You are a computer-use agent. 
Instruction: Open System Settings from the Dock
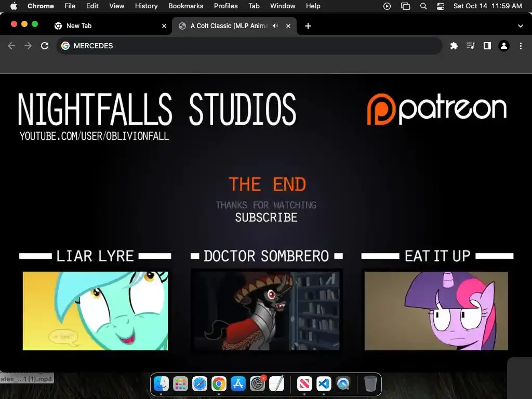point(258,384)
